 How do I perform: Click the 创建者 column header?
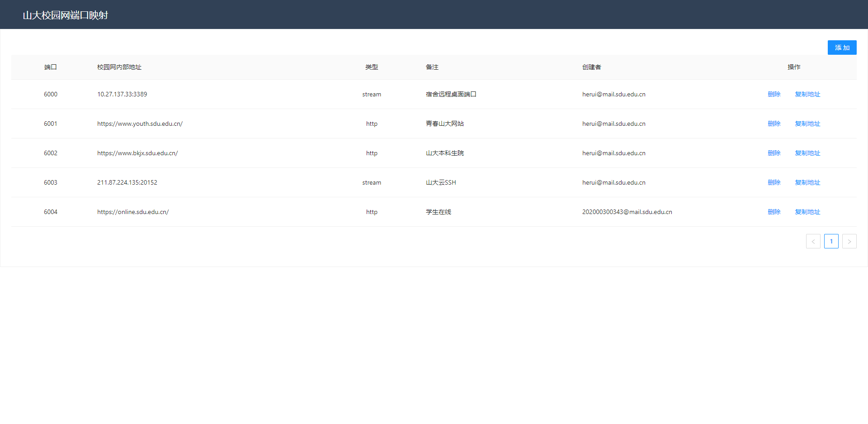pyautogui.click(x=592, y=67)
